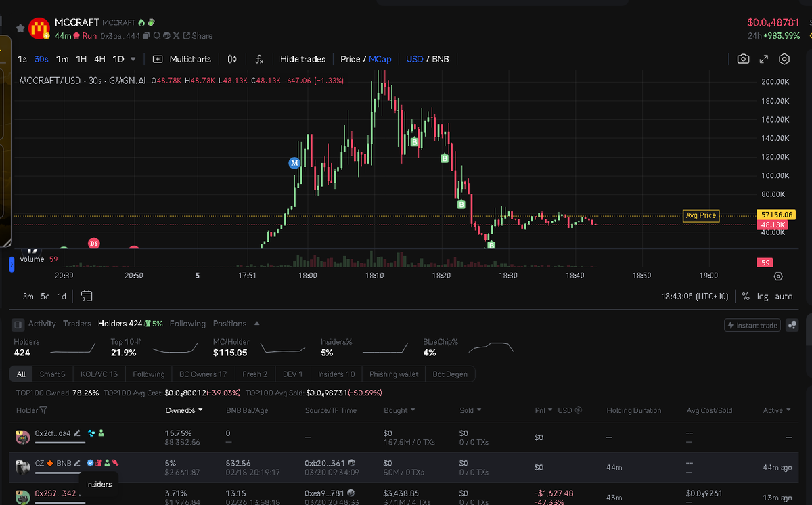Select the 30s chart interval
This screenshot has width=812, height=505.
click(x=41, y=59)
